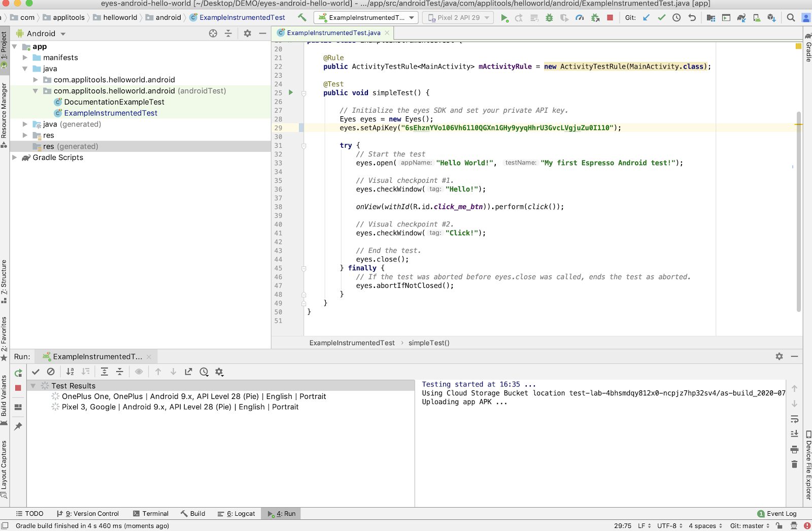
Task: Click Git Update Project blue arrow
Action: [646, 18]
